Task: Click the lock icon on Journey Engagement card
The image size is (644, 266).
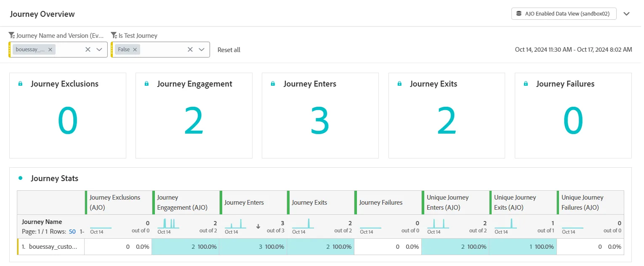Action: (146, 84)
